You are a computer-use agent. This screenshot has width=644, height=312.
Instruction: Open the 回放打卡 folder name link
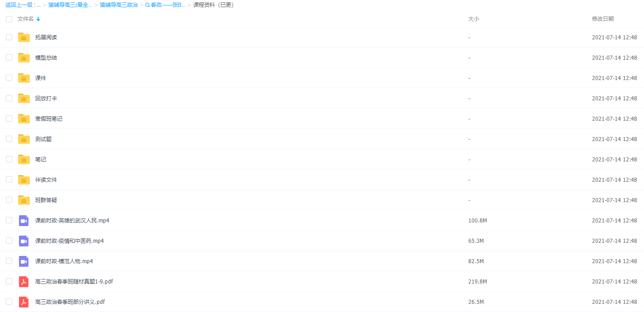tap(46, 99)
